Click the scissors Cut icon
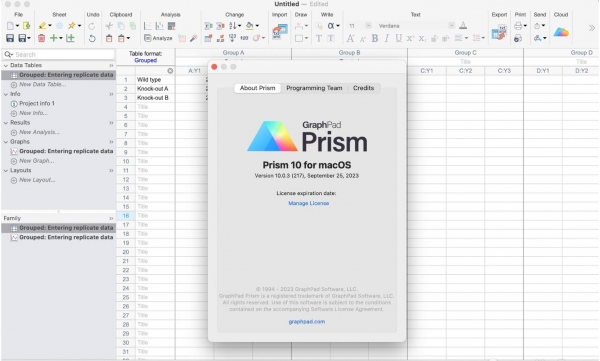 pos(109,26)
